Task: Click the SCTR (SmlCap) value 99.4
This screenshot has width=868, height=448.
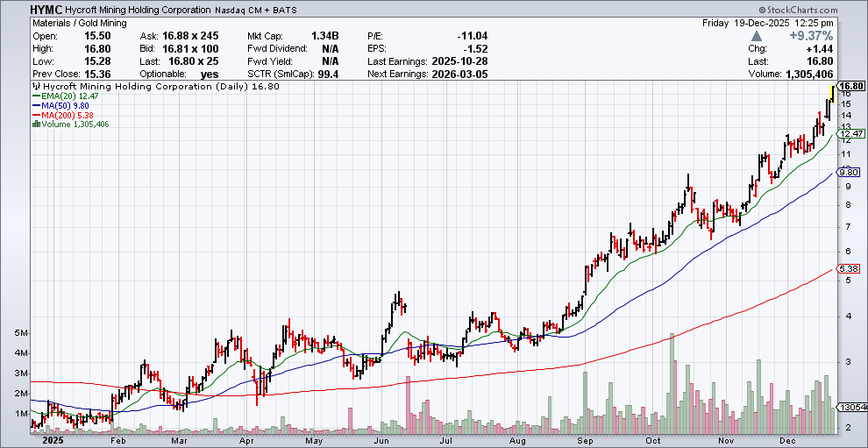Action: pos(329,75)
